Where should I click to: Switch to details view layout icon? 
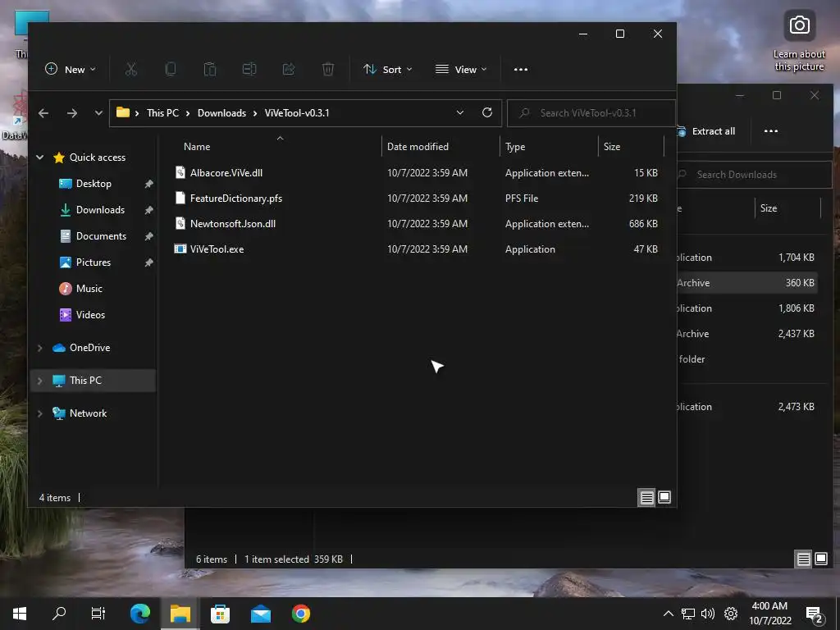[x=646, y=498]
